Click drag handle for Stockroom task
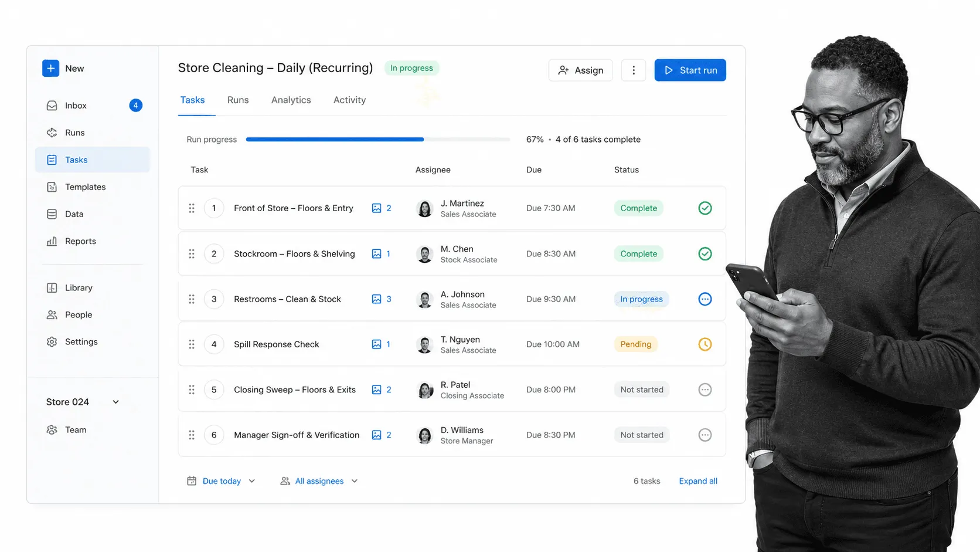Image resolution: width=980 pixels, height=552 pixels. [192, 254]
